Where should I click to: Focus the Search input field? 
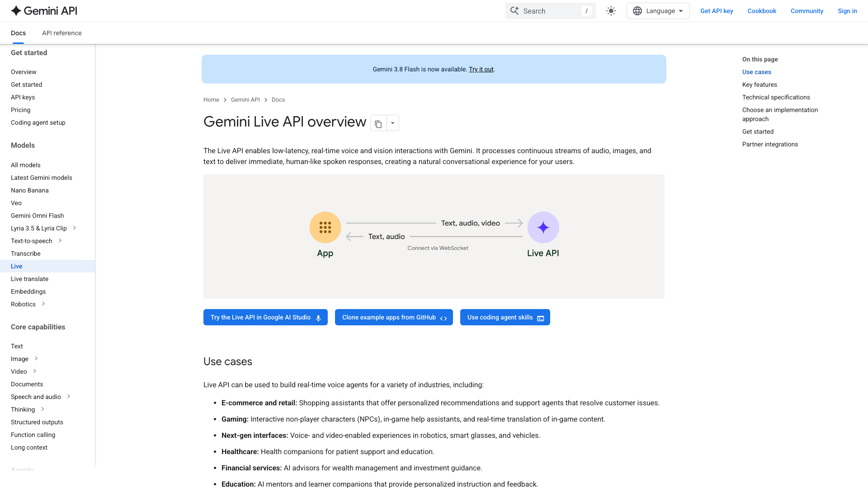pyautogui.click(x=550, y=11)
